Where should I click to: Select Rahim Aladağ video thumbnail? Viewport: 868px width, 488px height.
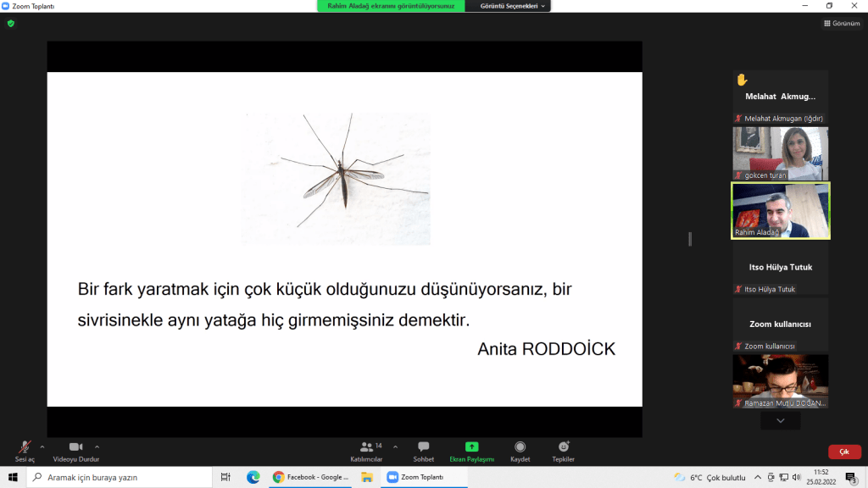(x=780, y=211)
